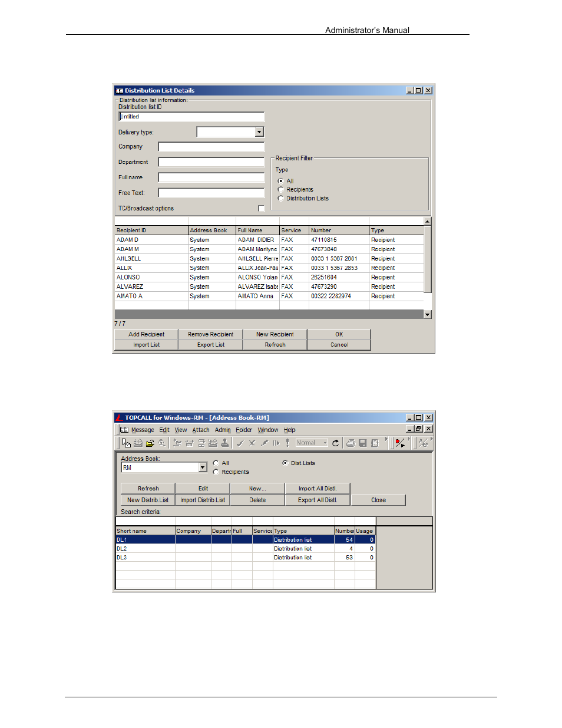Viewport: 562px width, 728px height.
Task: Open the Window menu
Action: 268,430
